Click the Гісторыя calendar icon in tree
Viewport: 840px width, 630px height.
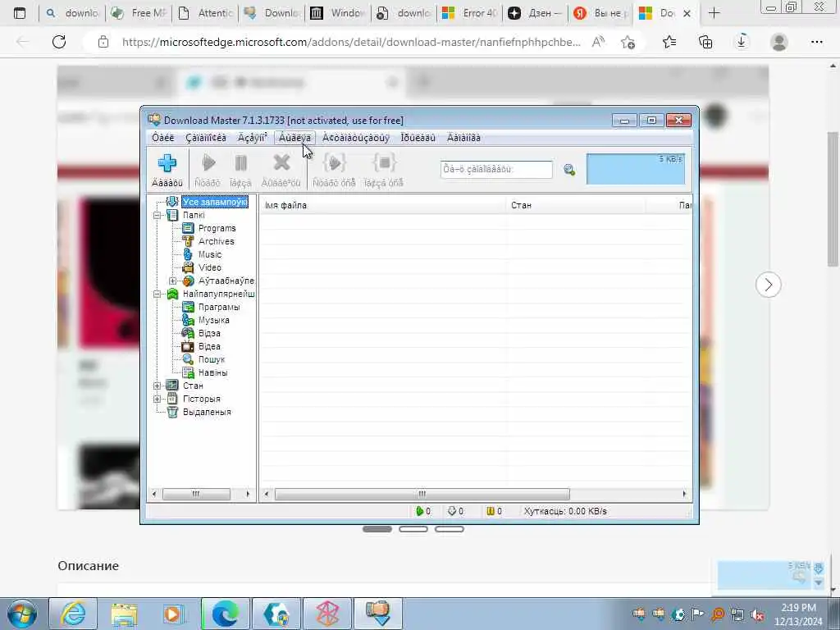[x=172, y=399]
